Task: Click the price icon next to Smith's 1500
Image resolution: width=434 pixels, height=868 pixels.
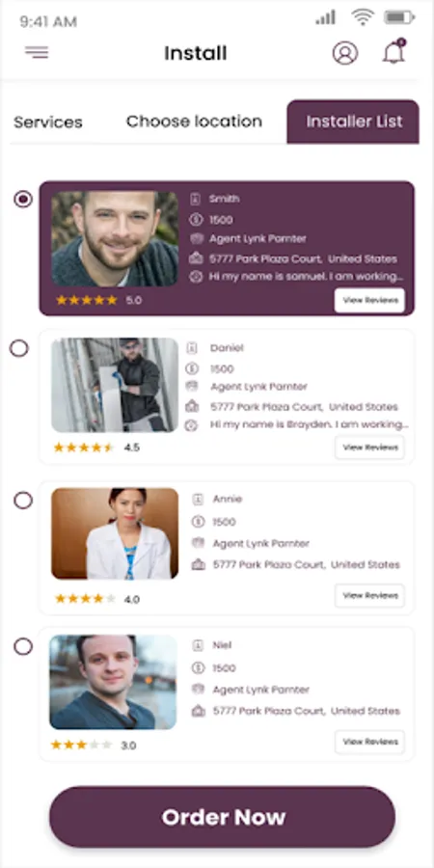Action: coord(196,220)
